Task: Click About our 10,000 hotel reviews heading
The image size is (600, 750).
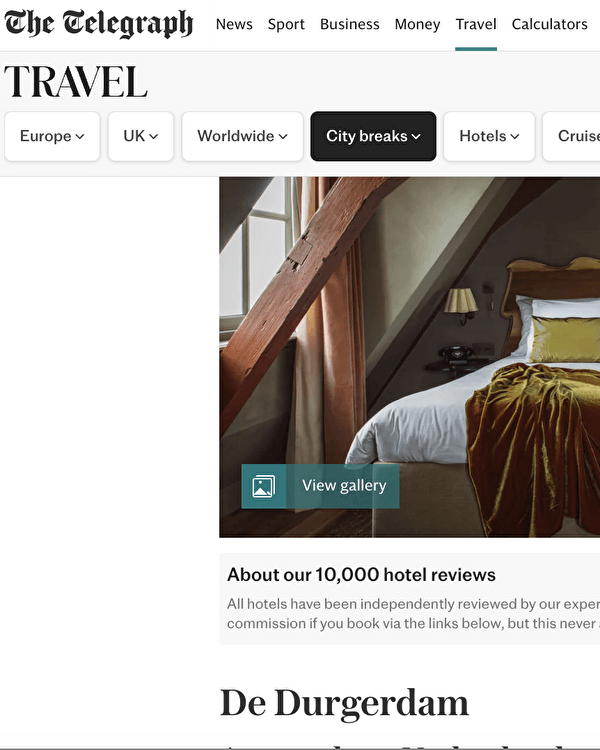Action: 361,574
